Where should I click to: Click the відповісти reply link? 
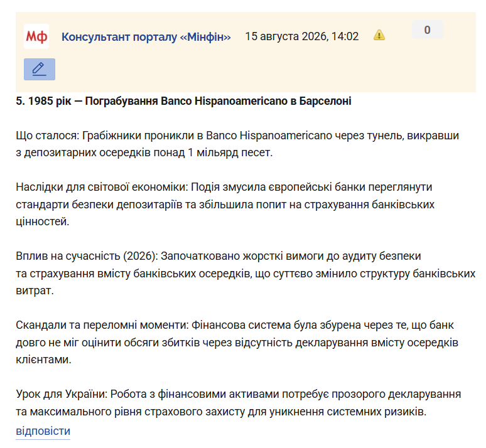coord(43,431)
